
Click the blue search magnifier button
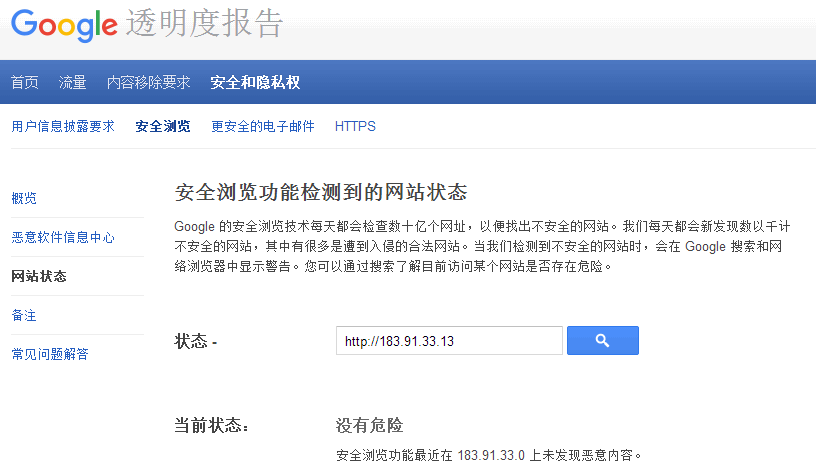click(602, 341)
